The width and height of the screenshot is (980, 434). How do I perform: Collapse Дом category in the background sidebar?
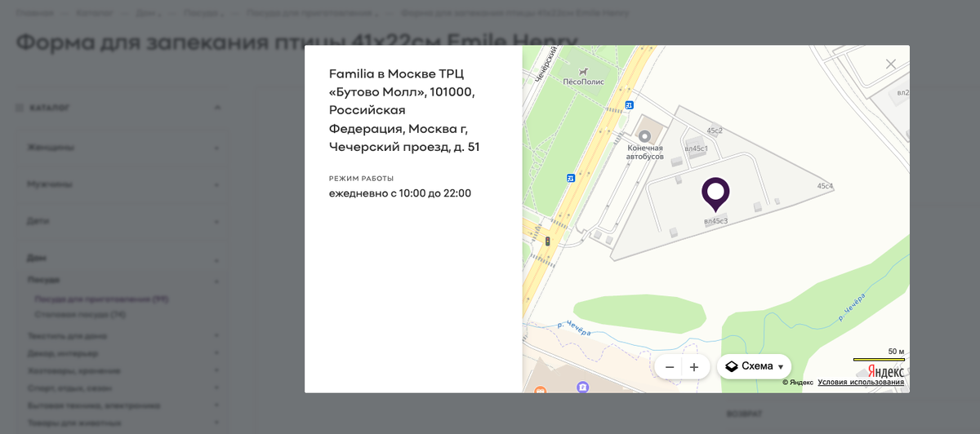click(217, 259)
